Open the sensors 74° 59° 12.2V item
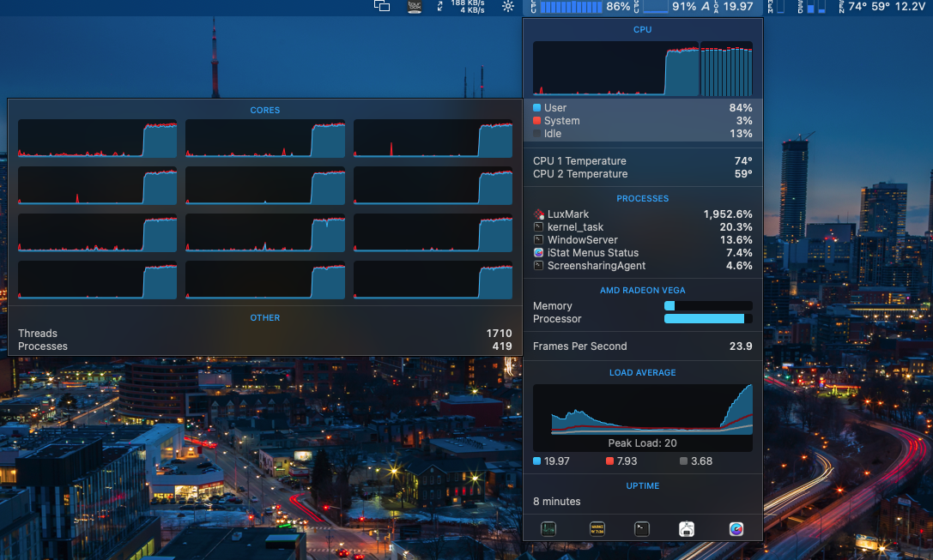This screenshot has height=560, width=933. pos(882,7)
